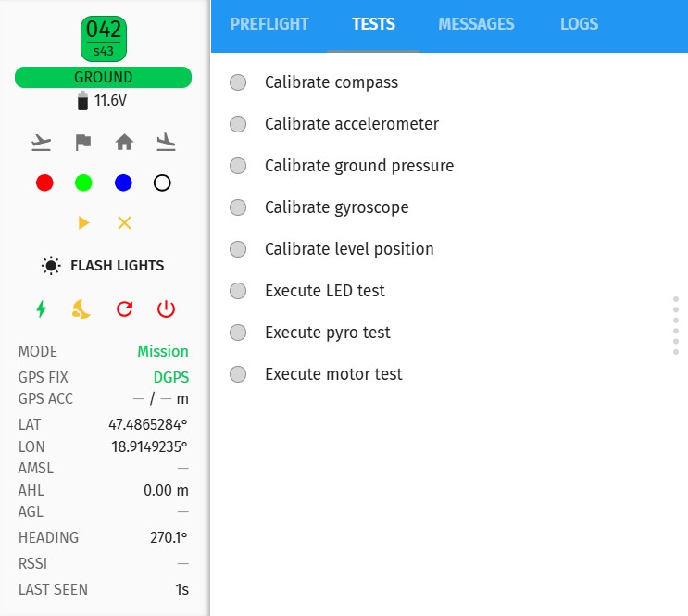Click the yellow play/start icon

[x=83, y=223]
